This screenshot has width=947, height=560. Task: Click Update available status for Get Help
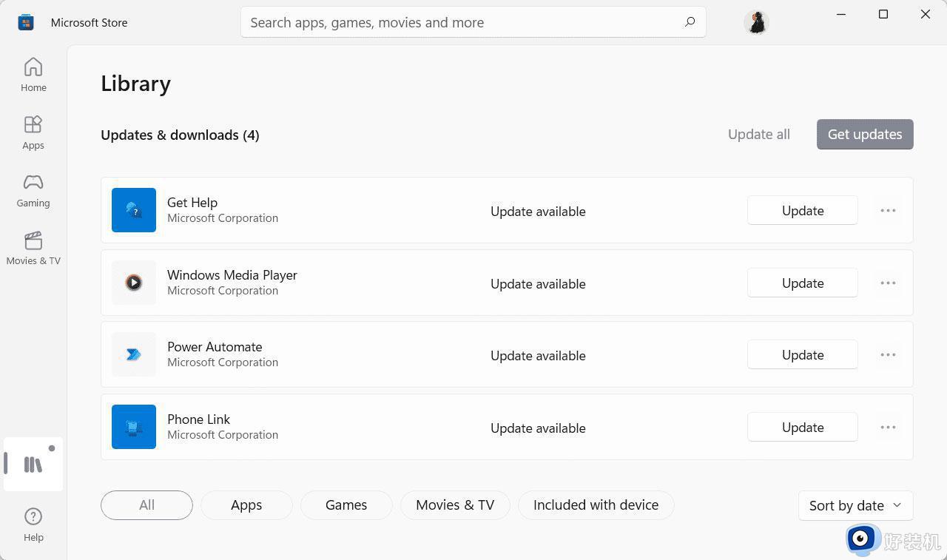pos(538,211)
